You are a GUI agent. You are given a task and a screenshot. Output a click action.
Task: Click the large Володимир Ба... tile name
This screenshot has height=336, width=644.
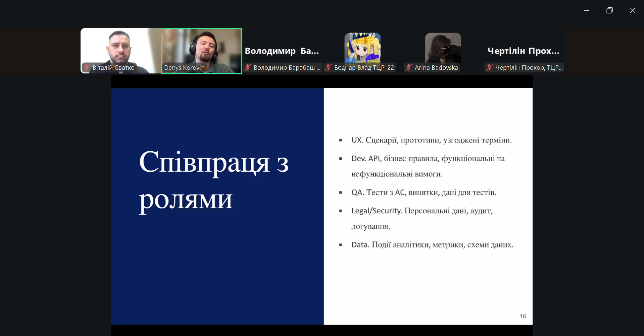tap(282, 51)
